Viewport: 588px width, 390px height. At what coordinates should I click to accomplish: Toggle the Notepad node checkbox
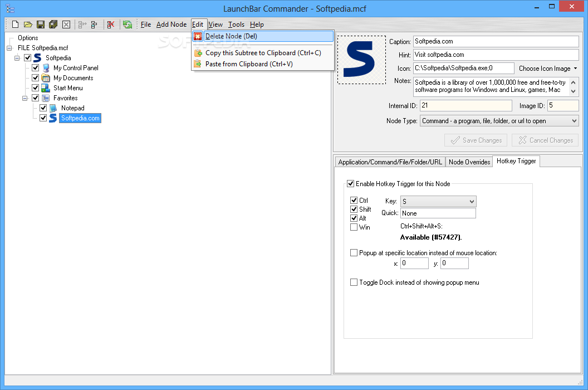pos(43,108)
